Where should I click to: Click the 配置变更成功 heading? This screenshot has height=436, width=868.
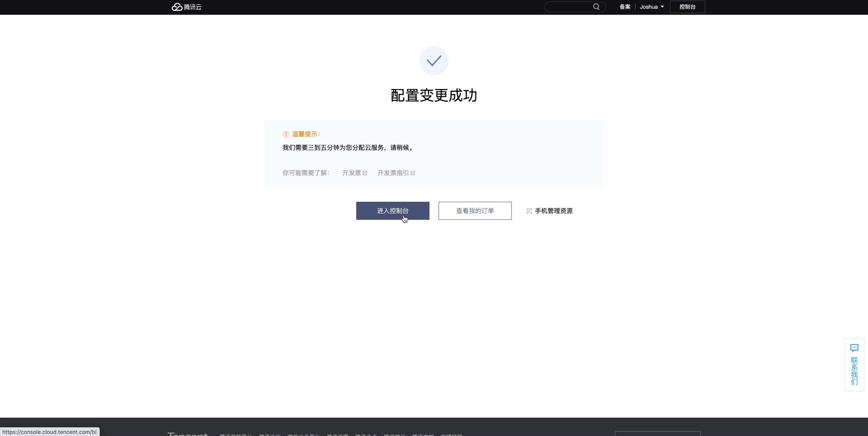point(434,96)
